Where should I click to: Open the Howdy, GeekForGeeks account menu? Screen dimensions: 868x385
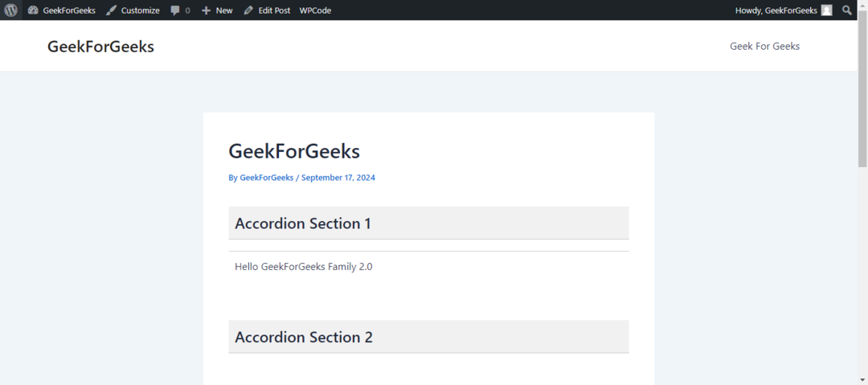pos(784,10)
